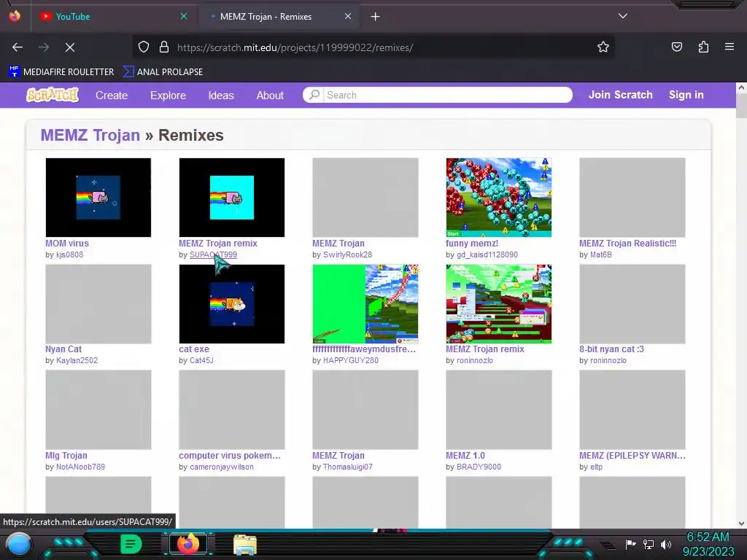Open the volume speaker tray icon
Screen dimensions: 747x560
[x=666, y=544]
